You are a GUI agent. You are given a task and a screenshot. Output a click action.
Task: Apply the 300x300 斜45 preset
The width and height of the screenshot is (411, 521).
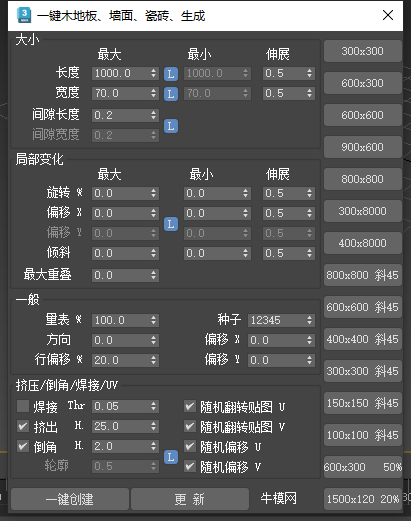(x=362, y=371)
